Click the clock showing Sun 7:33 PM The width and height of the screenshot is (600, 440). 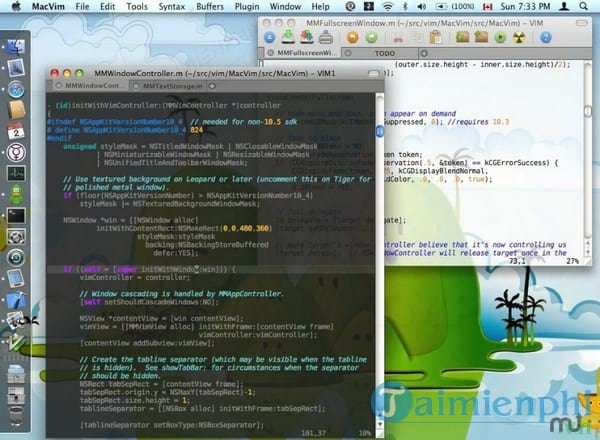(x=525, y=7)
